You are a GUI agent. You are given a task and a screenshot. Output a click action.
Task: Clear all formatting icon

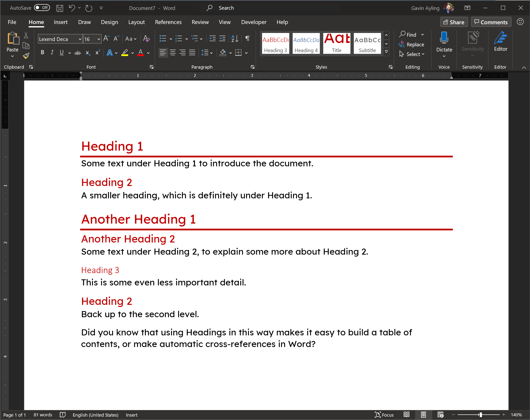coord(146,39)
